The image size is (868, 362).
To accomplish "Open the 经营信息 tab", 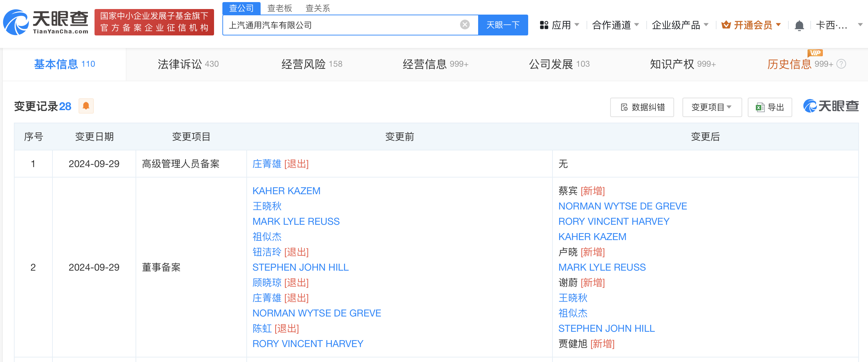I will pos(435,64).
